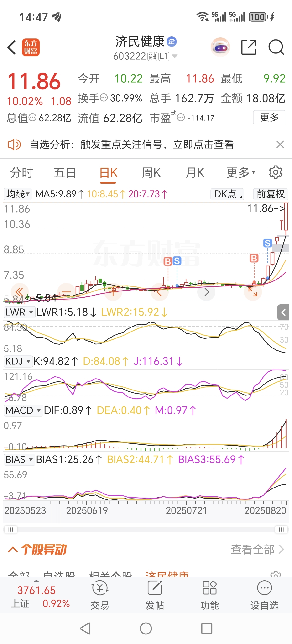This screenshot has height=644, width=292.
Task: Tap the MA5:9.89 moving average value
Action: pyautogui.click(x=59, y=194)
